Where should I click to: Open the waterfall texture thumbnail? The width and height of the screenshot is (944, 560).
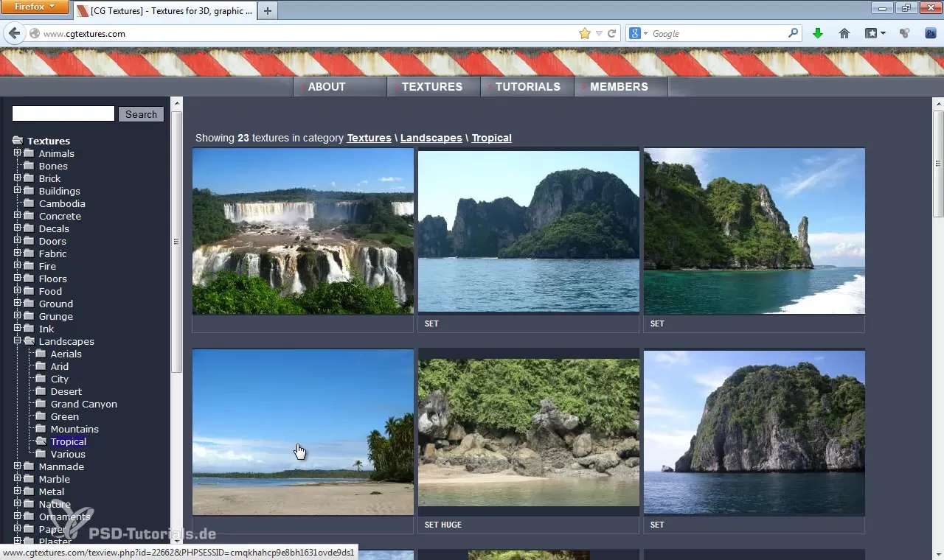click(x=303, y=231)
